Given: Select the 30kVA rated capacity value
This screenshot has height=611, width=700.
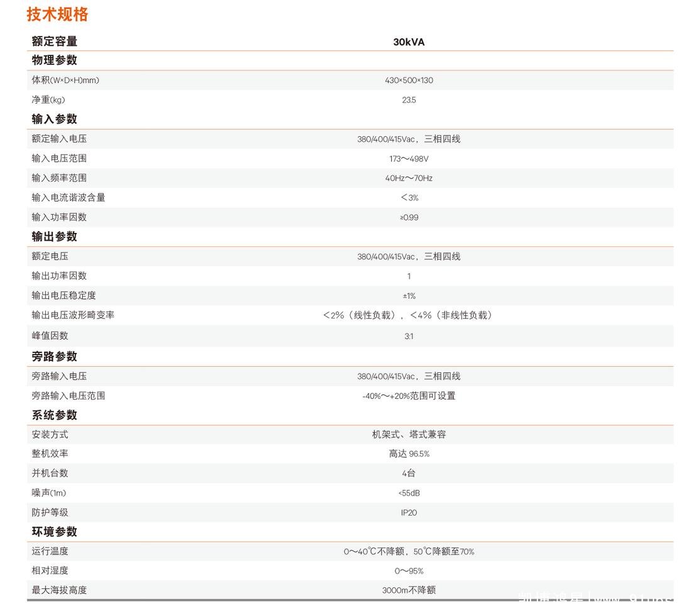Looking at the screenshot, I should coord(409,42).
